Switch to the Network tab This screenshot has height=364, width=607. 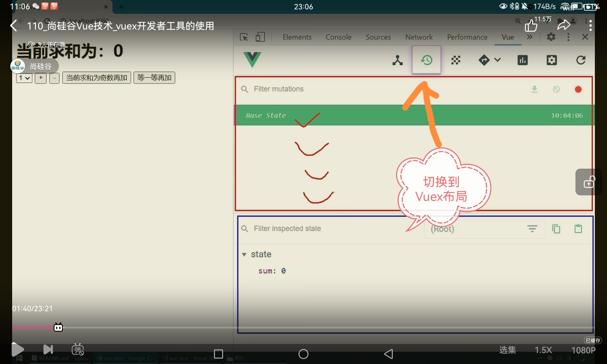click(419, 37)
